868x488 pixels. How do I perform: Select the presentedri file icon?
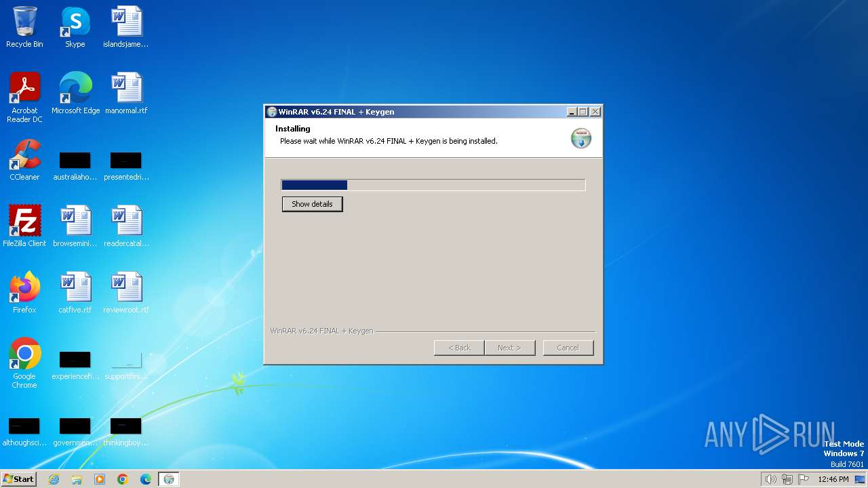[x=126, y=165]
